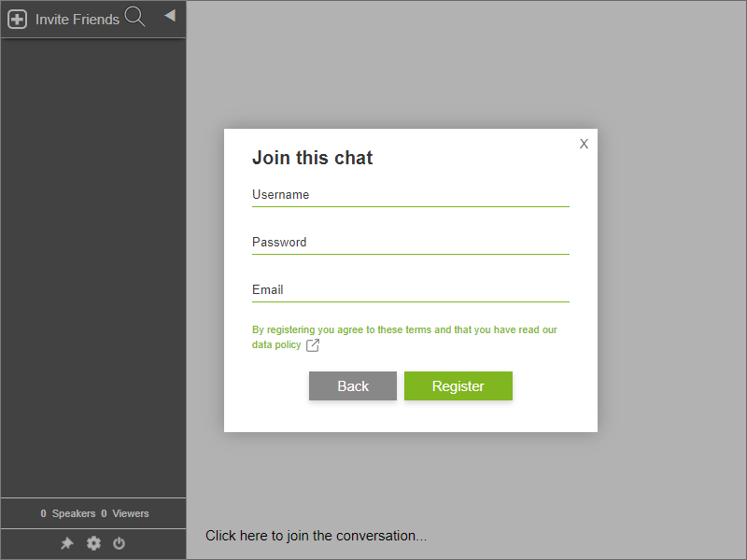Click here to join the conversation
Image resolution: width=747 pixels, height=560 pixels.
tap(316, 536)
